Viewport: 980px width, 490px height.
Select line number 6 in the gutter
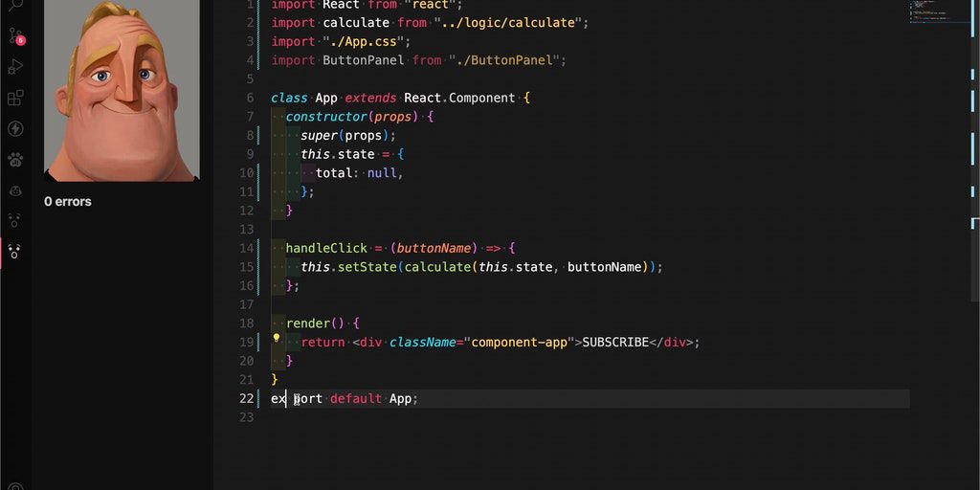(250, 99)
